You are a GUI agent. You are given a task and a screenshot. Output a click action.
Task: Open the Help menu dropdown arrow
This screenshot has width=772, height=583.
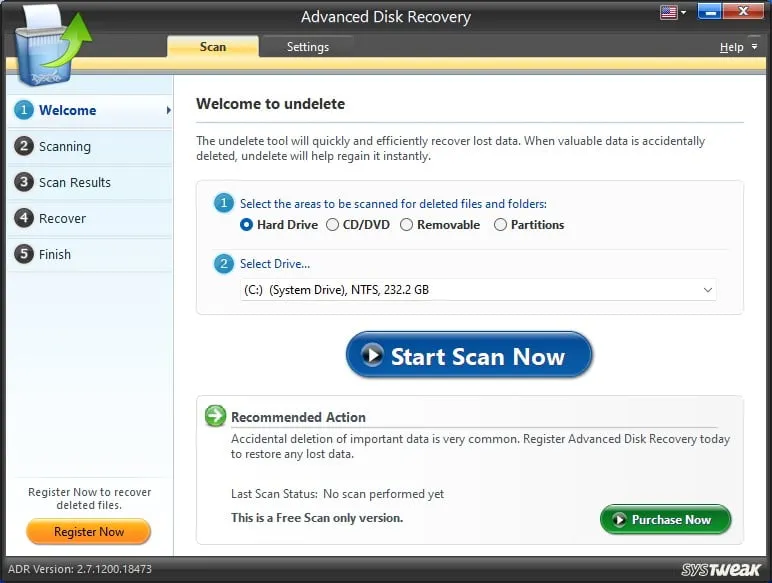coord(754,47)
